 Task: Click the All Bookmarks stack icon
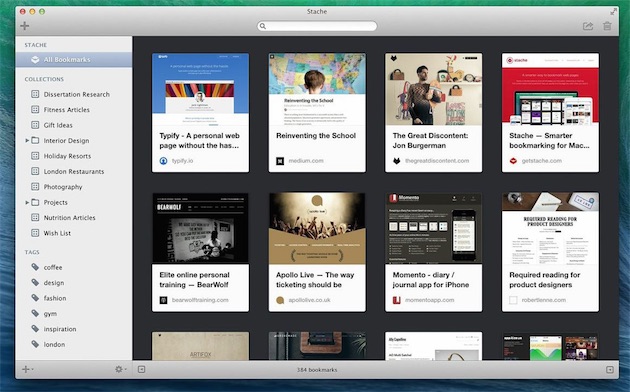[x=35, y=59]
